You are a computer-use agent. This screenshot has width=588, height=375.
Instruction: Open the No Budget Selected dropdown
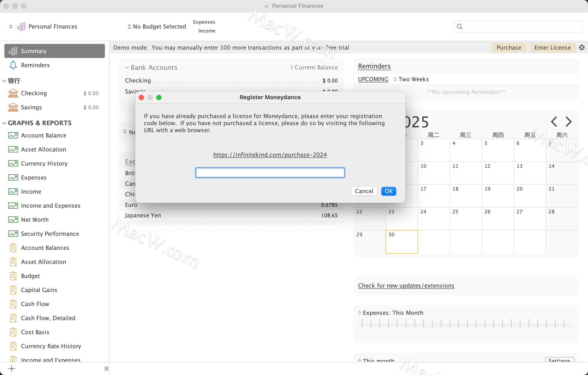[156, 27]
